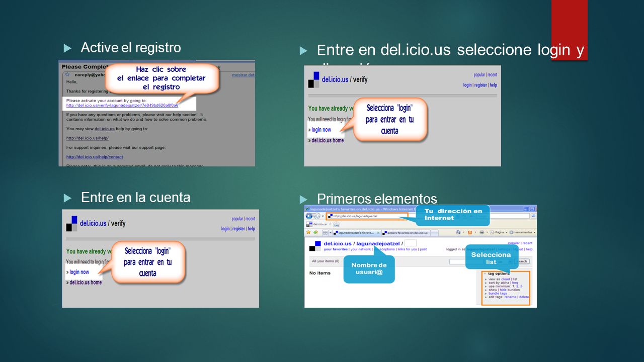Click 'del.icio.us home' under 'Entre en la cuenta'

pyautogui.click(x=86, y=283)
